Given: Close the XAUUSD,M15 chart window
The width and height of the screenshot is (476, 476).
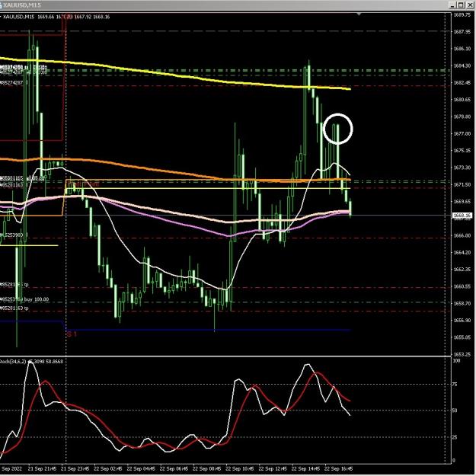Looking at the screenshot, I should 469,5.
